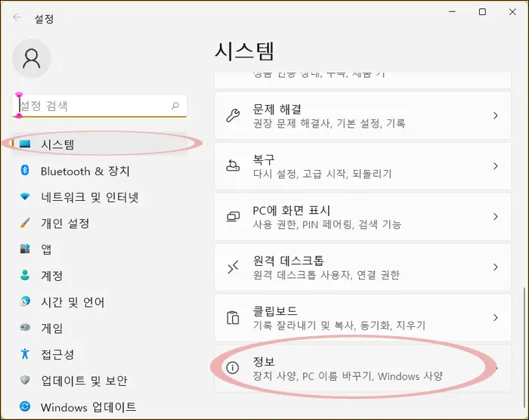
Task: Open 업데이트 및 보안 category
Action: 100,380
